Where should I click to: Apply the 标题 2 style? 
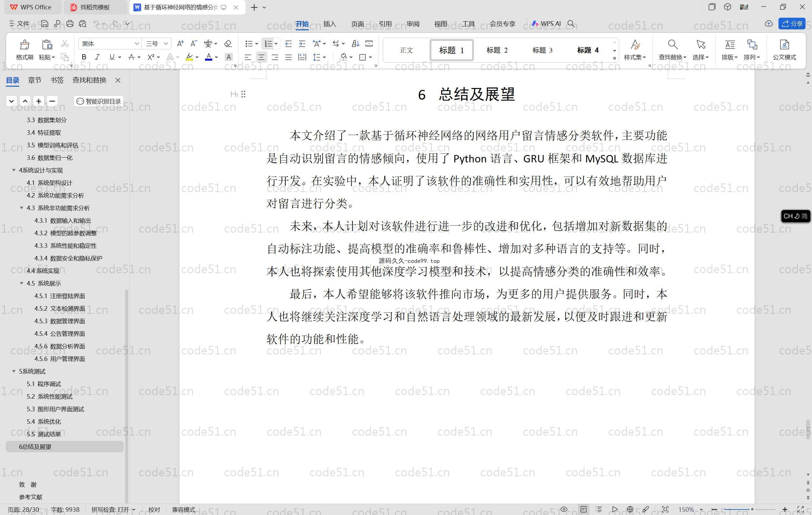497,50
